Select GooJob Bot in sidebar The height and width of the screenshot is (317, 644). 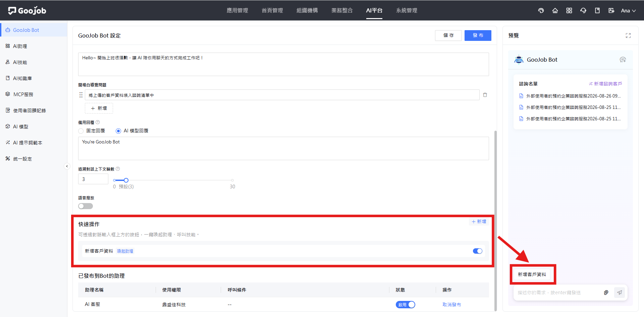(34, 30)
